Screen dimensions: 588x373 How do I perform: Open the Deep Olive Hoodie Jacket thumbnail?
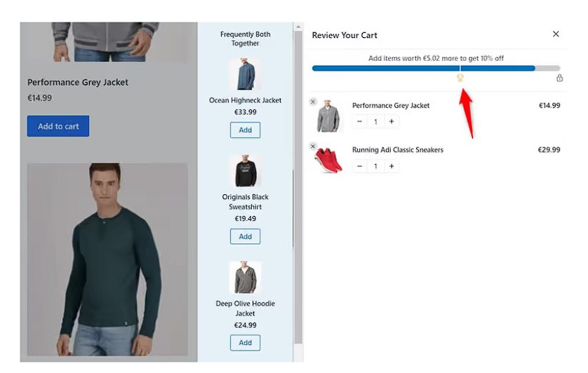246,278
